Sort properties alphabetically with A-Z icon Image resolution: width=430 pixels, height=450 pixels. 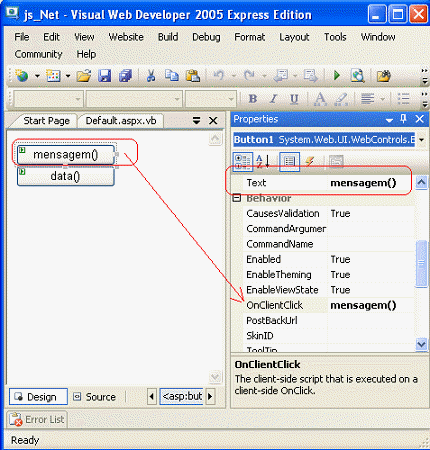tap(263, 162)
